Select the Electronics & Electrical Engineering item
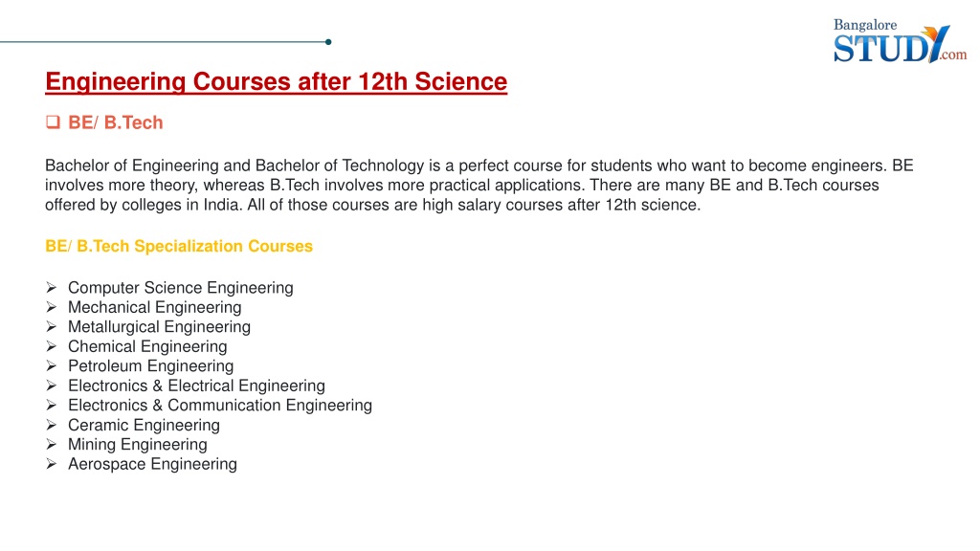 (x=196, y=386)
